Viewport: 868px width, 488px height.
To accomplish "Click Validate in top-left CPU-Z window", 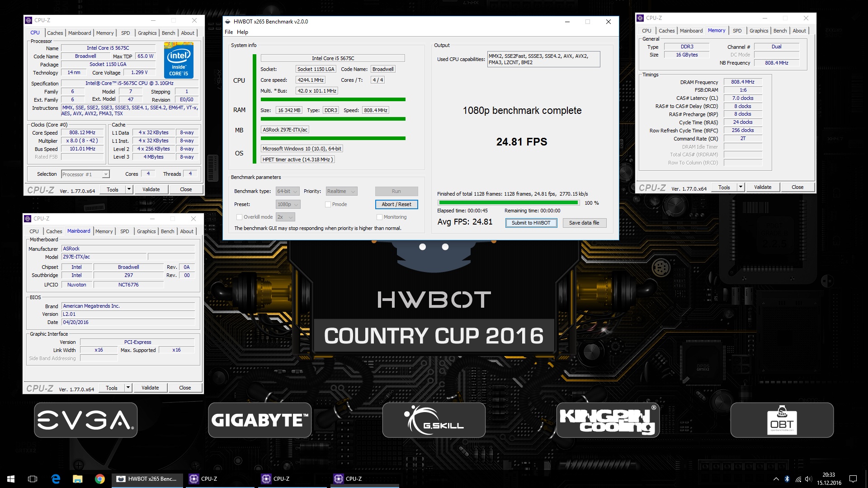I will [151, 190].
